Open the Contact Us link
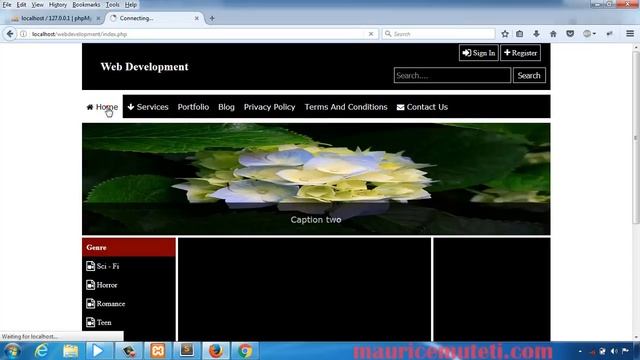This screenshot has height=360, width=640. click(x=422, y=107)
